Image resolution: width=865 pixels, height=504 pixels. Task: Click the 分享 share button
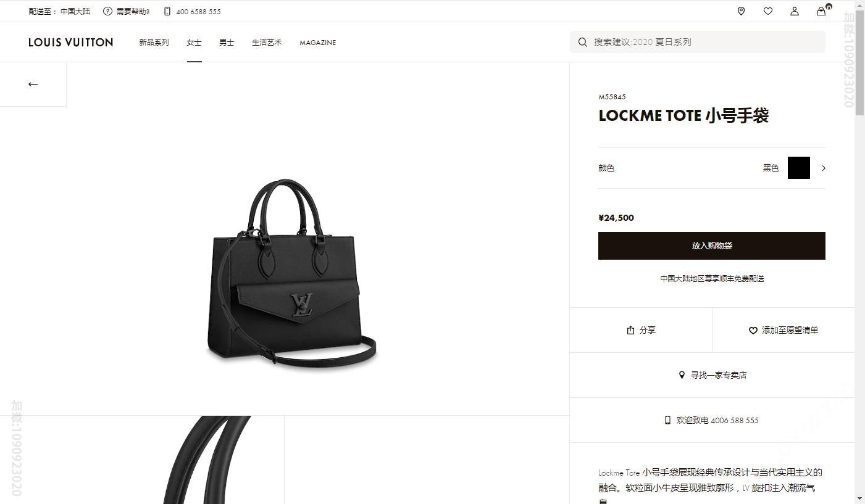point(641,330)
